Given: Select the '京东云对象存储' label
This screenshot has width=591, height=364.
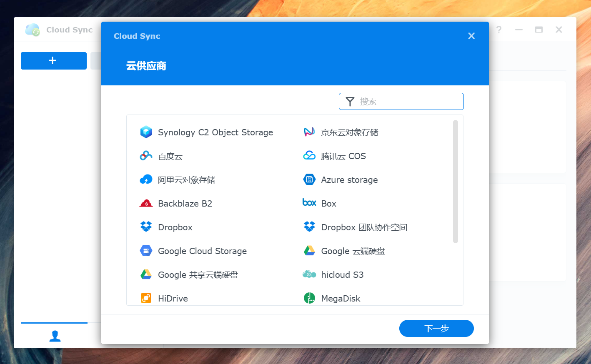Looking at the screenshot, I should click(350, 132).
